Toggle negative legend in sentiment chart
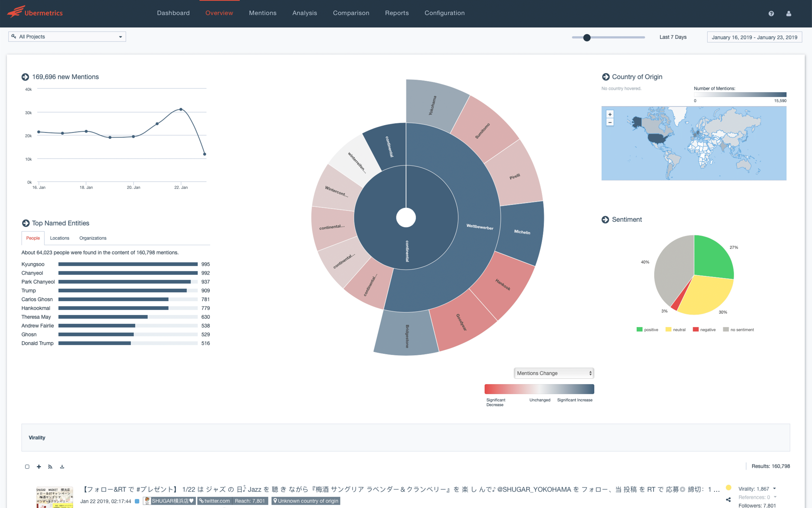This screenshot has width=812, height=508. pyautogui.click(x=704, y=330)
